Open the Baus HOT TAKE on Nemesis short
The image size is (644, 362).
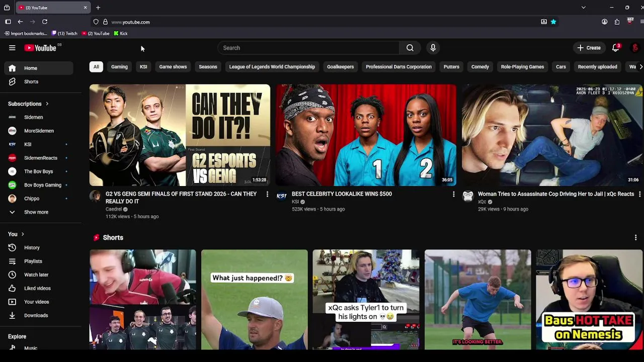pyautogui.click(x=589, y=300)
